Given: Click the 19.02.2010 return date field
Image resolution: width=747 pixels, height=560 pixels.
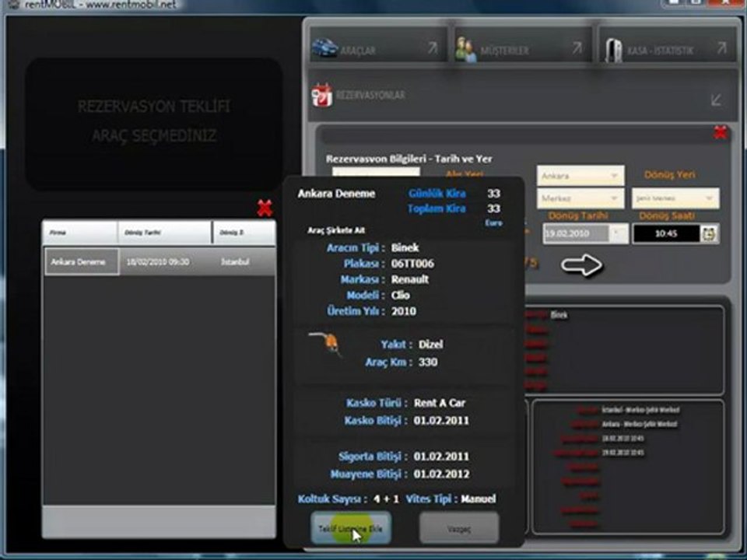Looking at the screenshot, I should tap(576, 233).
